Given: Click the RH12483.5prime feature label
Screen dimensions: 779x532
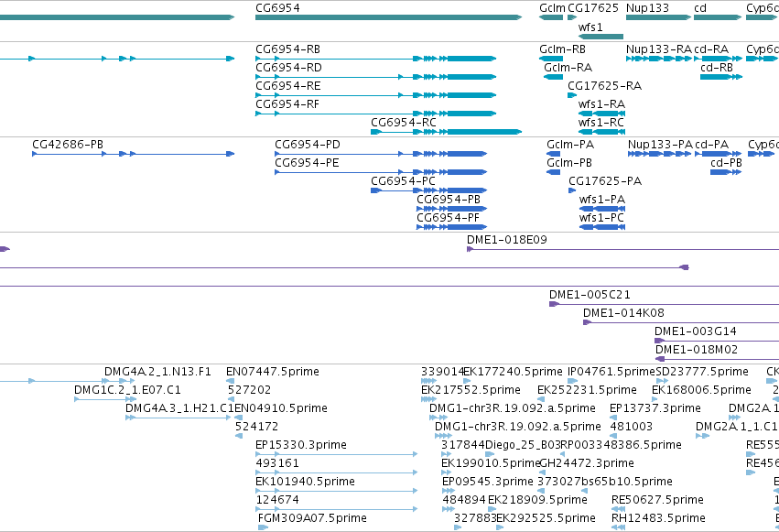Looking at the screenshot, I should (658, 519).
